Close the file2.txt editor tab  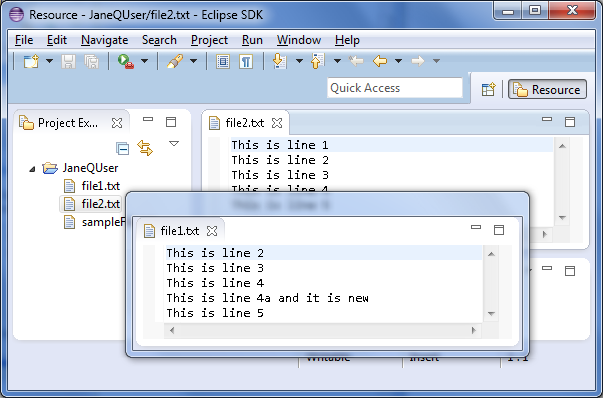click(x=277, y=123)
